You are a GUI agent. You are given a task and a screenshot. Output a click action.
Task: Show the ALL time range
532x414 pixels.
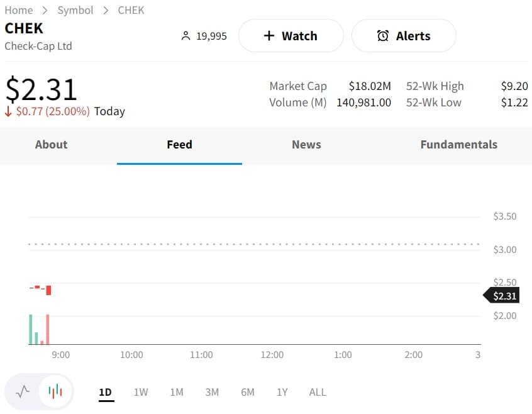[x=318, y=392]
